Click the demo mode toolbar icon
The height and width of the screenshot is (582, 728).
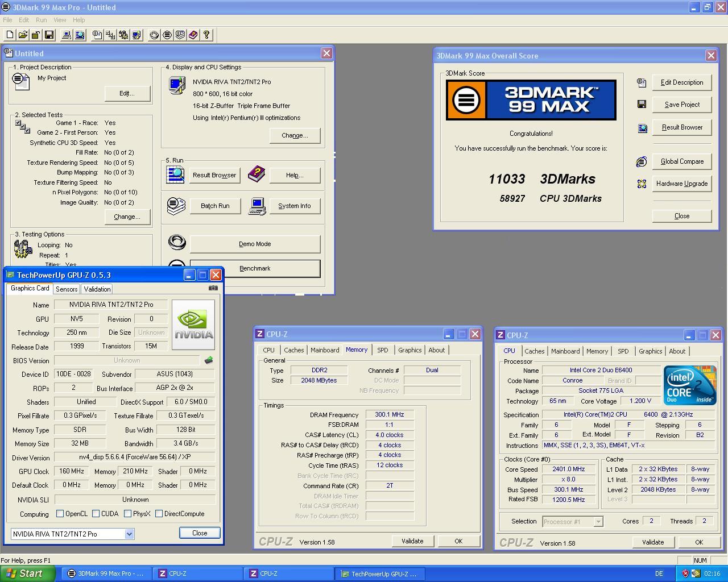pos(154,35)
